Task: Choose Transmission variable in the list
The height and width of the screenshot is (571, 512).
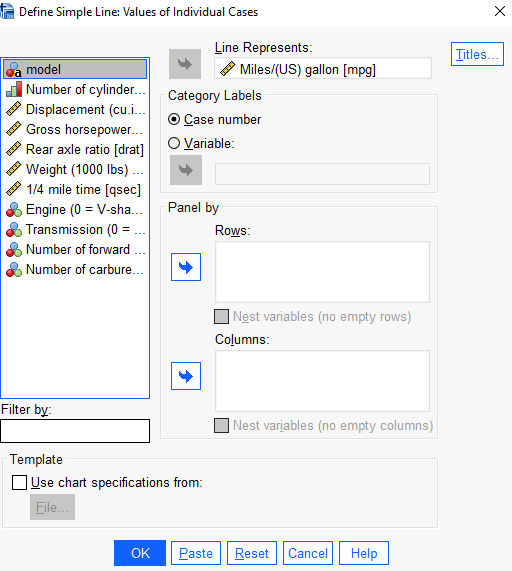Action: 75,229
